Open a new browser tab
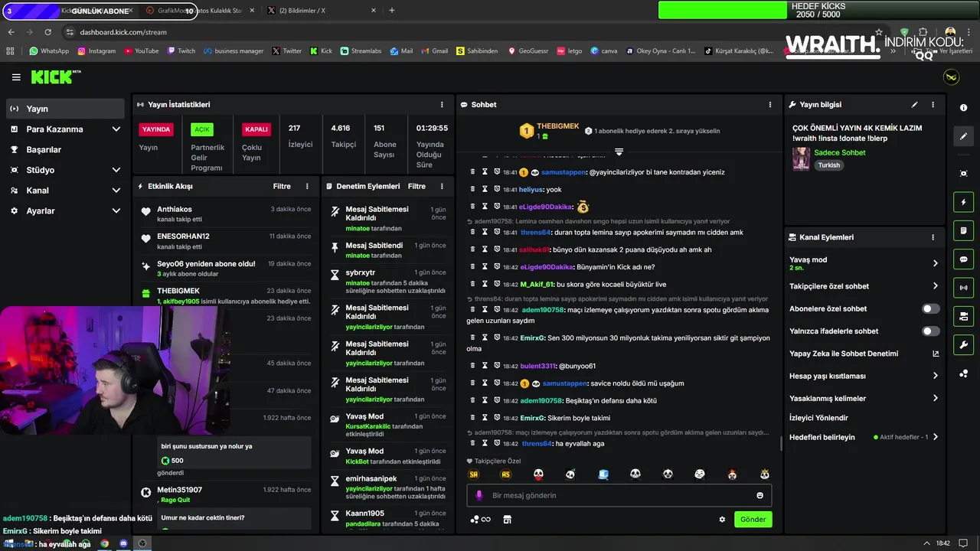 (x=392, y=11)
